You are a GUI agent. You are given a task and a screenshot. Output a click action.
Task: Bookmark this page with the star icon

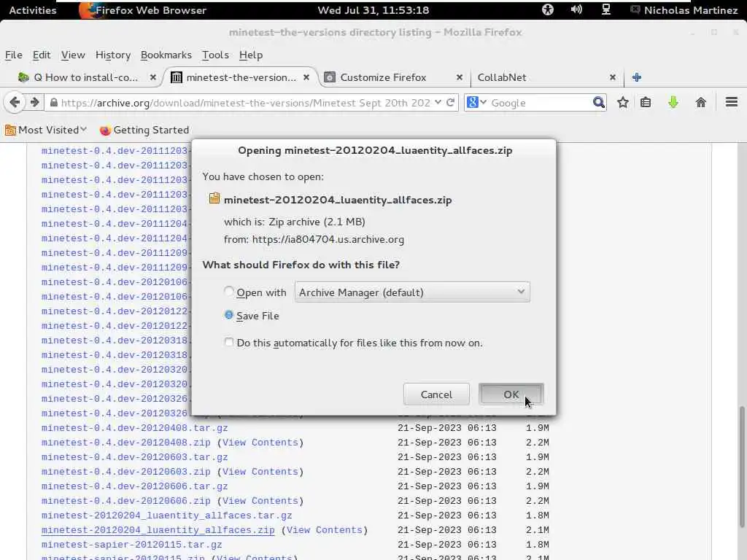click(x=623, y=102)
